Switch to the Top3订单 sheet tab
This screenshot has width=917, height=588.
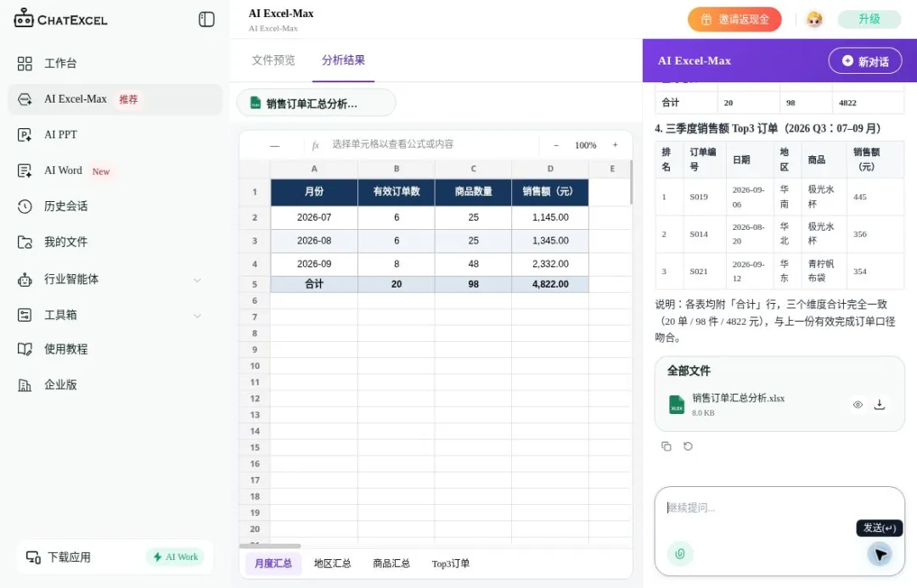click(450, 563)
